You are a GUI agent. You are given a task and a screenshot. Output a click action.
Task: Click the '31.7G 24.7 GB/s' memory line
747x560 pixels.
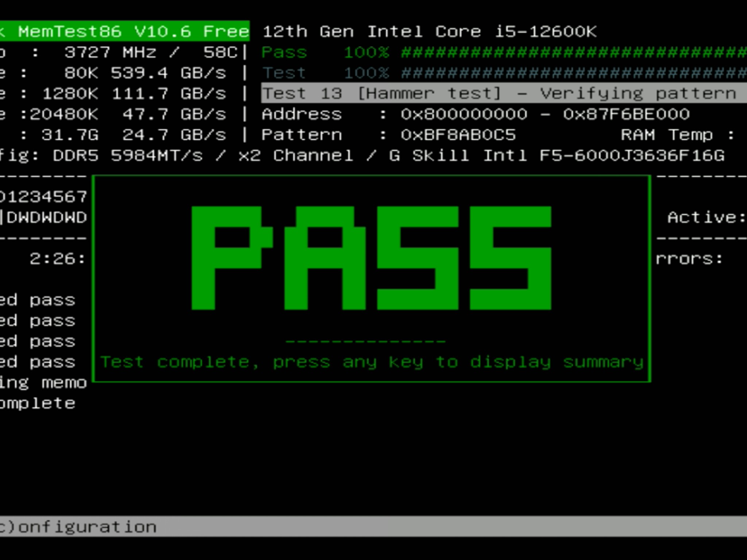tap(133, 135)
